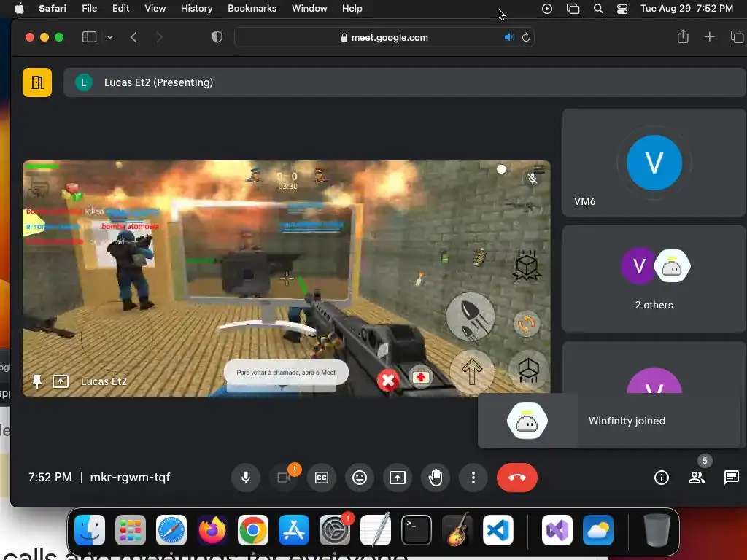Click the Stage Manager windows menu bar icon
Screen dimensions: 747x560
coord(573,9)
